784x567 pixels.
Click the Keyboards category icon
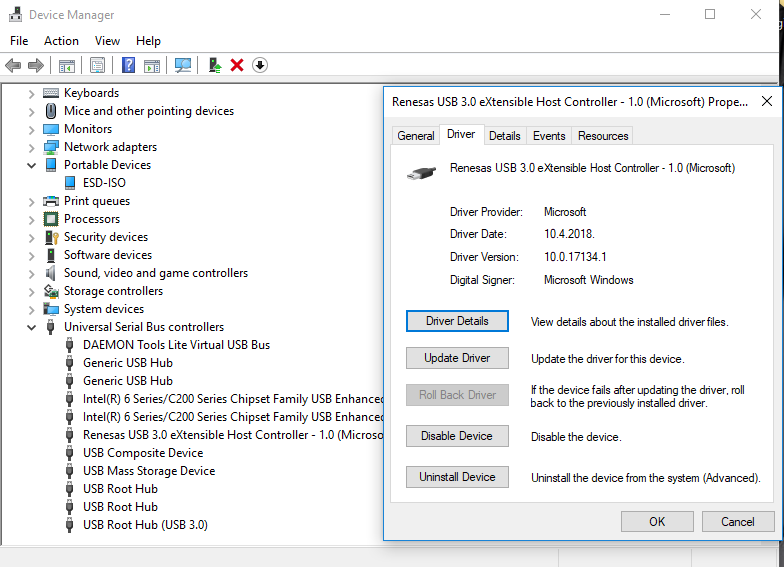tap(51, 92)
